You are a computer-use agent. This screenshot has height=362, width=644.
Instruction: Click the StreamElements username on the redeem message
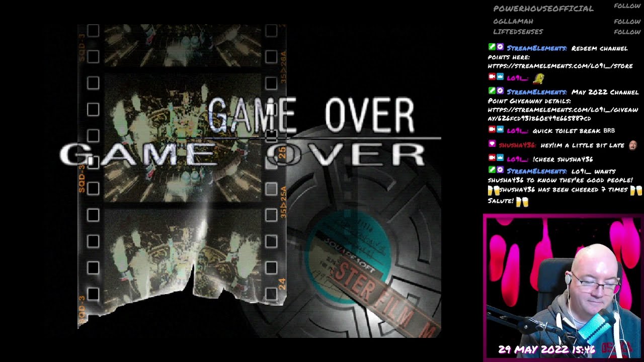tap(537, 48)
